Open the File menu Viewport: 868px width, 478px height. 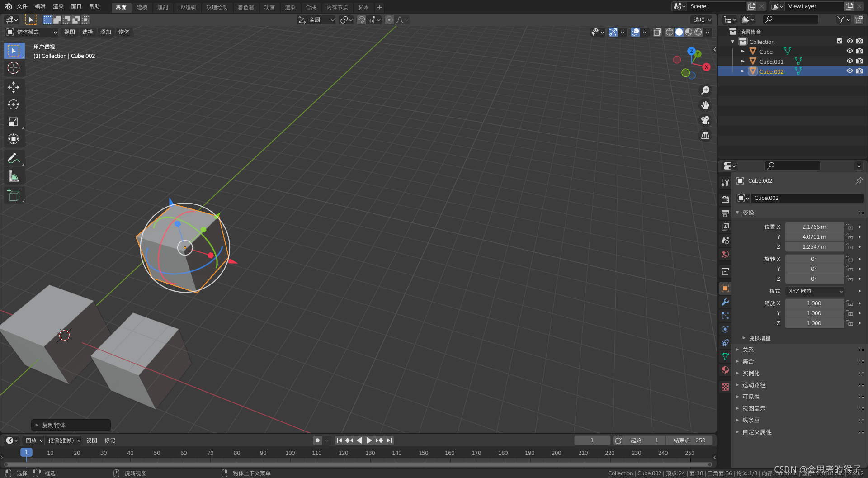22,6
